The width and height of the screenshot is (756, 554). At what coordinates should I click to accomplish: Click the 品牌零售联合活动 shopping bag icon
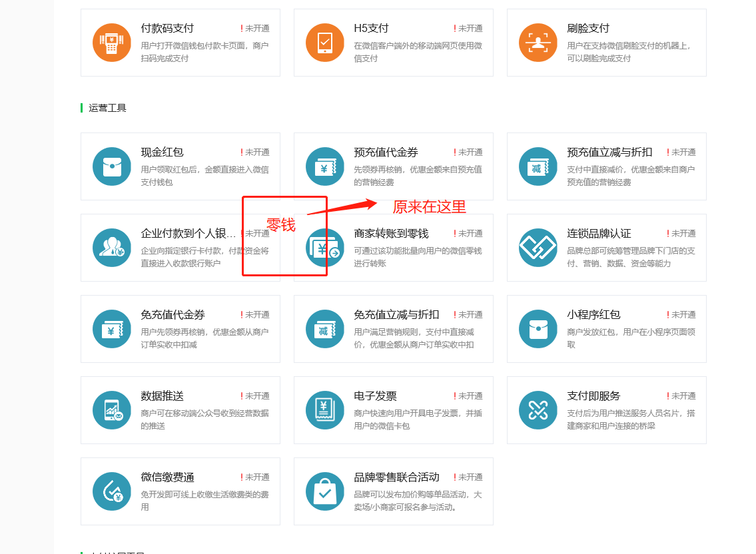point(325,491)
